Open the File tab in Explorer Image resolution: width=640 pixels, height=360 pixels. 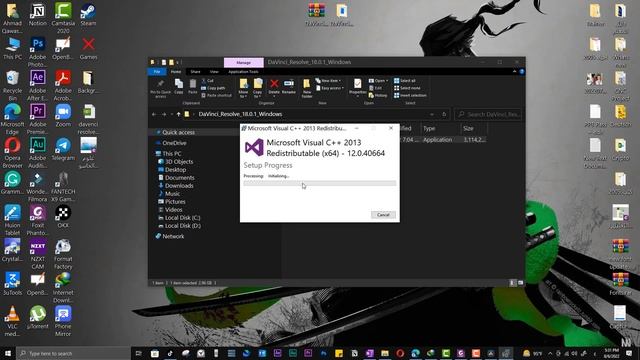coord(157,72)
